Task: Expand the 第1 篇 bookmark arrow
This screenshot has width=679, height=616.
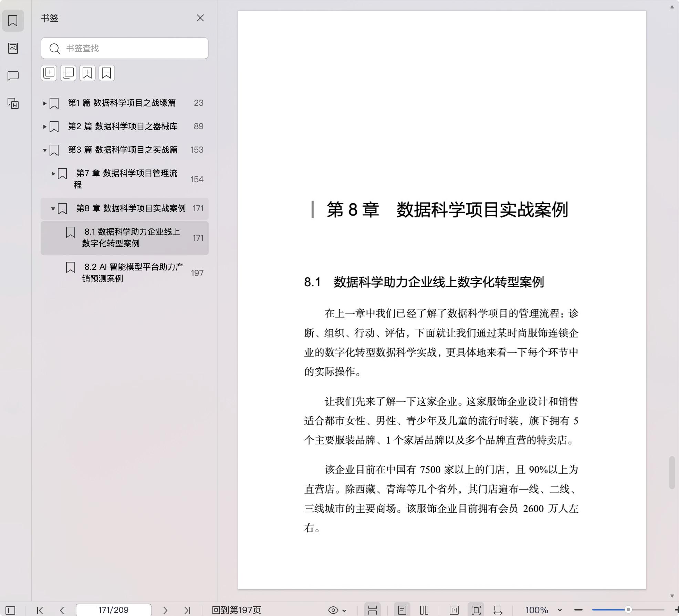Action: (45, 103)
